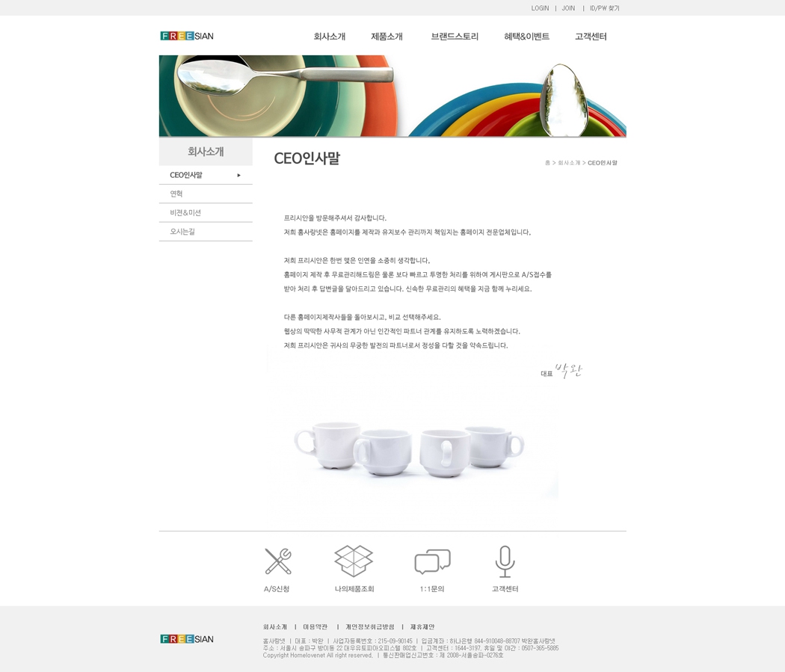Image resolution: width=785 pixels, height=672 pixels.
Task: Open the 브랜드스토리 top navigation menu
Action: tap(455, 37)
